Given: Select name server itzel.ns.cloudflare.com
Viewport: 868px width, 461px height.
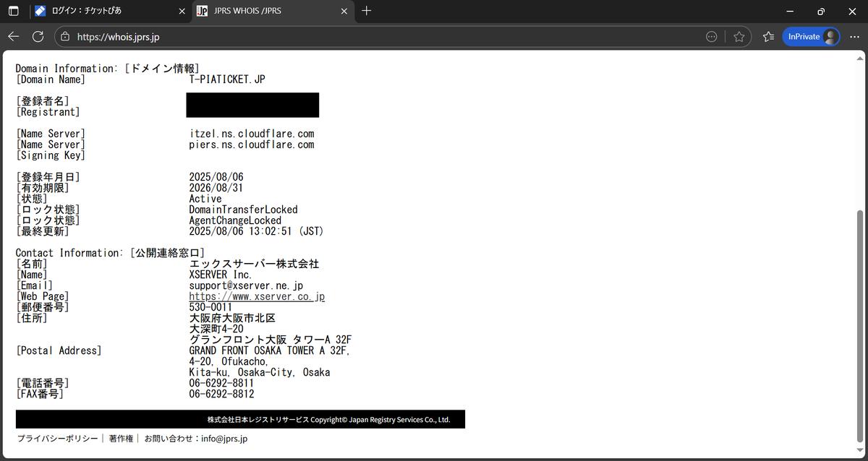Looking at the screenshot, I should coord(252,134).
